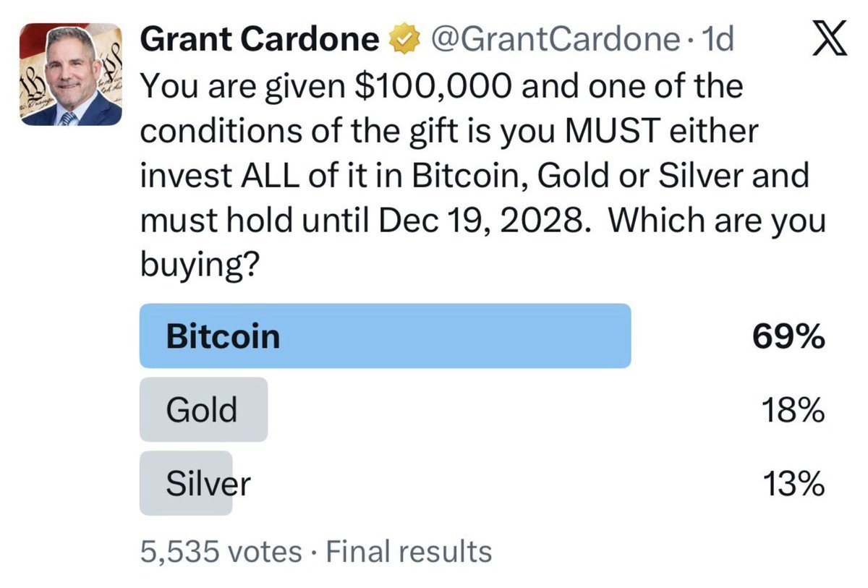The width and height of the screenshot is (868, 588).
Task: Click the Final results label
Action: tap(409, 552)
